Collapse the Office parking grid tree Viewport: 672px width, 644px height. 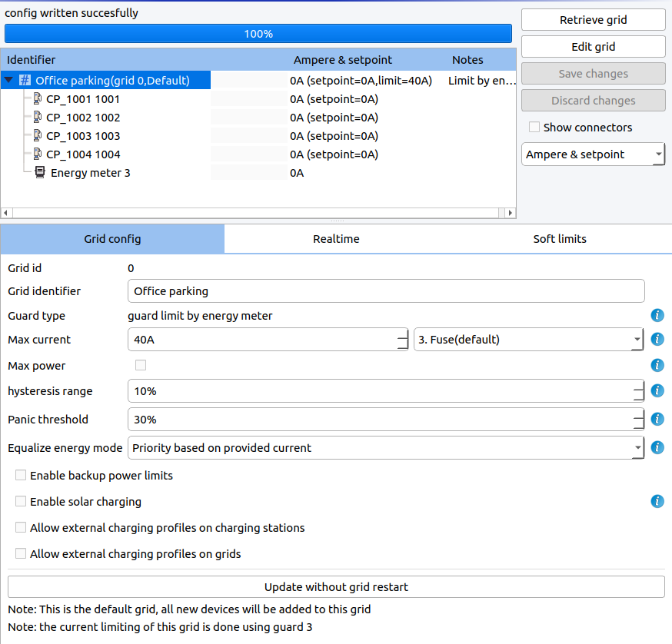click(x=8, y=80)
